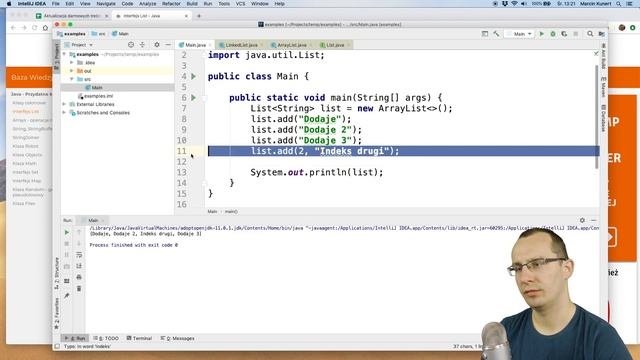
Task: Click the macOS Apple menu
Action: (9, 4)
